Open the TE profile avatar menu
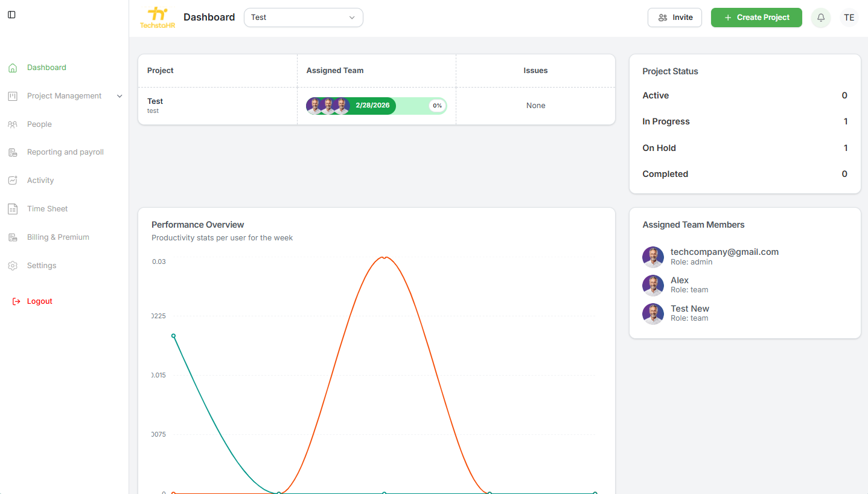 (x=849, y=18)
